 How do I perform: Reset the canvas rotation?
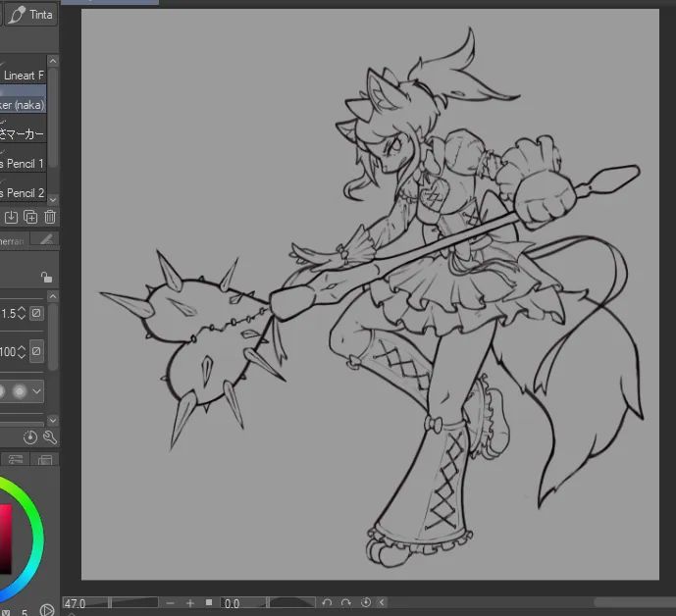tap(366, 602)
